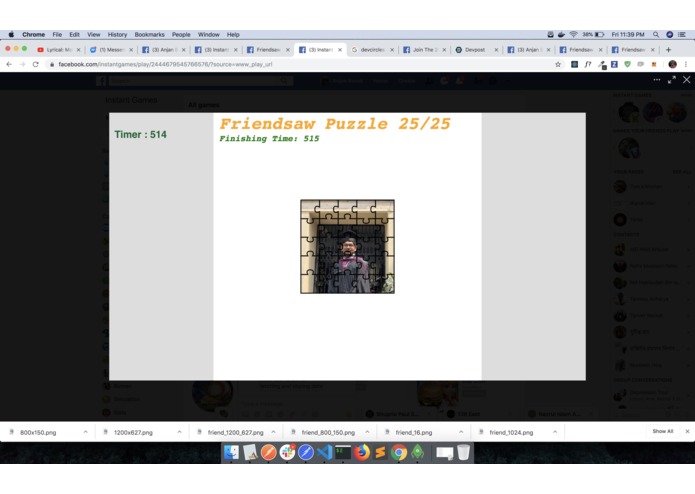695x494 pixels.
Task: Open the Apple menu
Action: (11, 35)
